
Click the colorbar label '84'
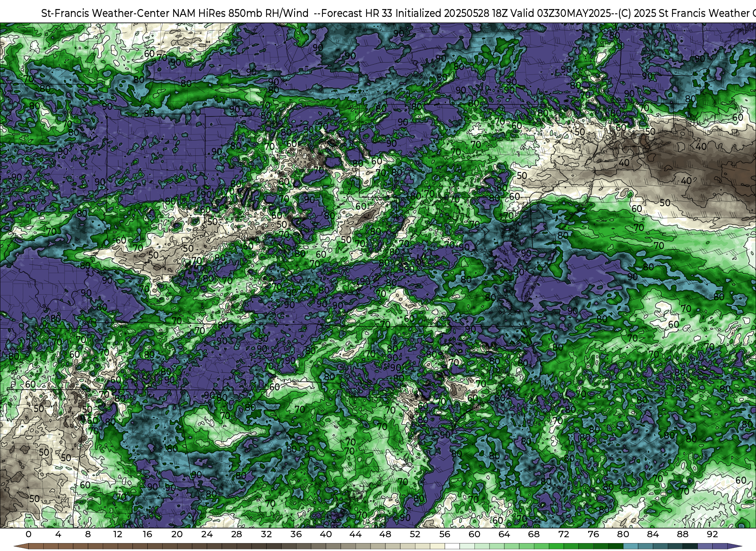[653, 534]
